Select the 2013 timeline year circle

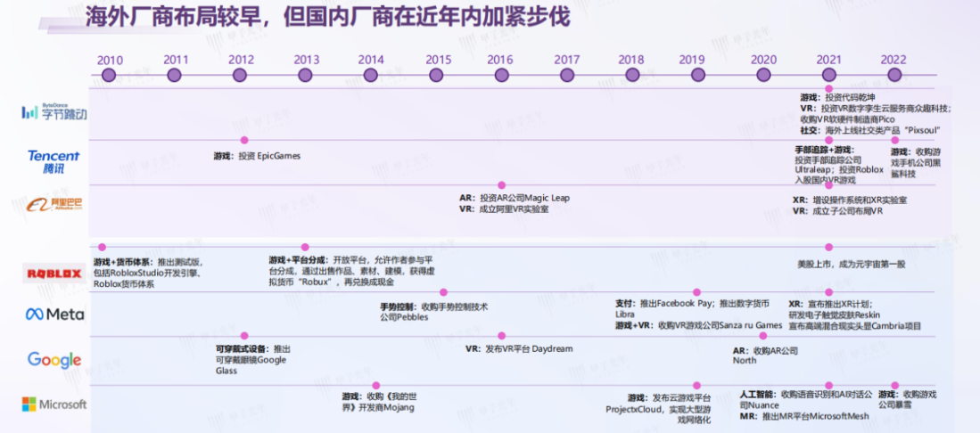point(306,76)
